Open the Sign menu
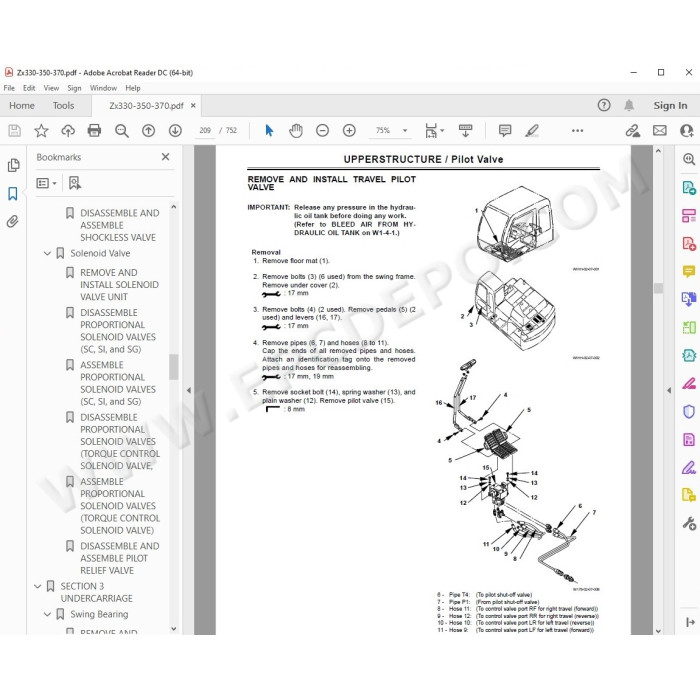 74,88
